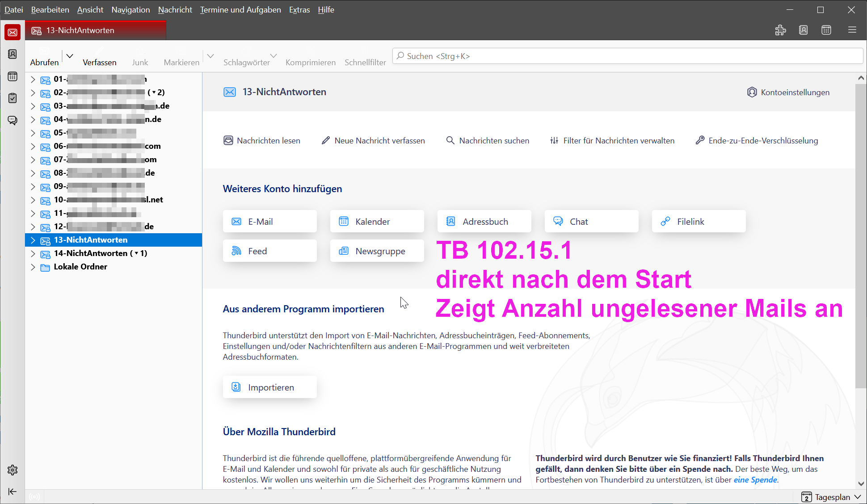This screenshot has height=504, width=867.
Task: Collapse the spaces toolbar with arrow icon
Action: click(x=13, y=491)
